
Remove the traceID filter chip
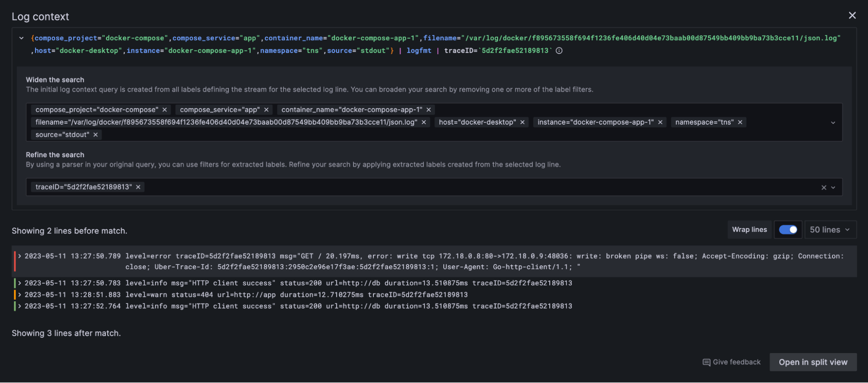coord(138,187)
